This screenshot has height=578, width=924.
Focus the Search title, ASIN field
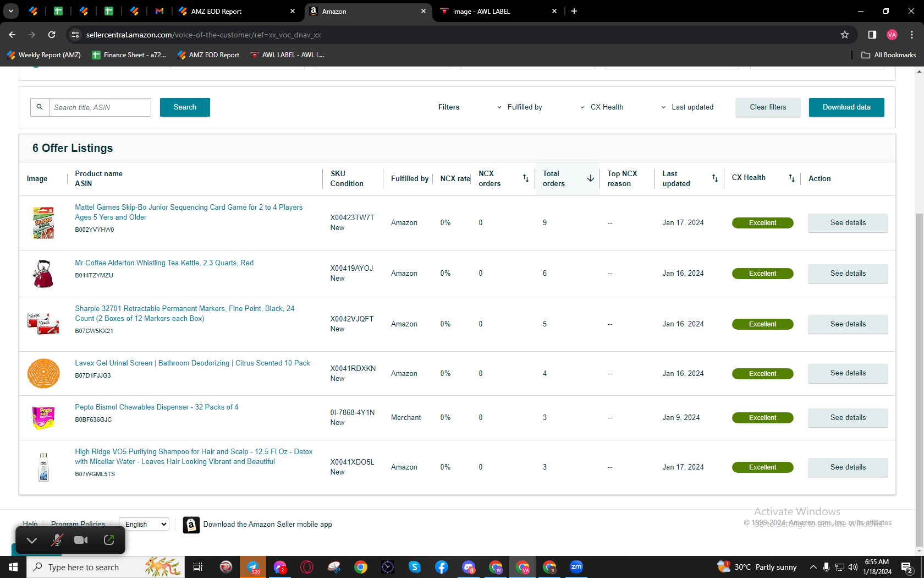click(x=100, y=107)
